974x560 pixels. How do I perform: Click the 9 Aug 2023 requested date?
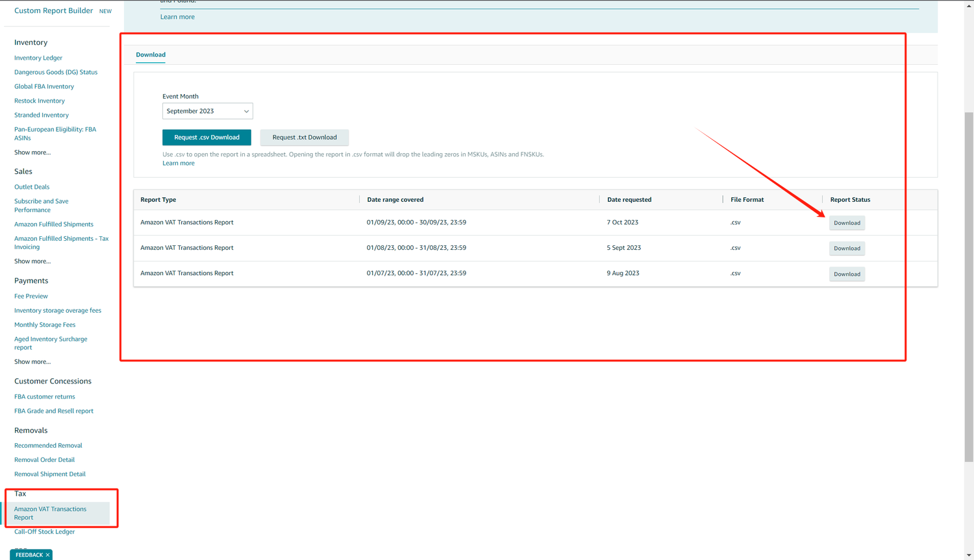pyautogui.click(x=623, y=273)
